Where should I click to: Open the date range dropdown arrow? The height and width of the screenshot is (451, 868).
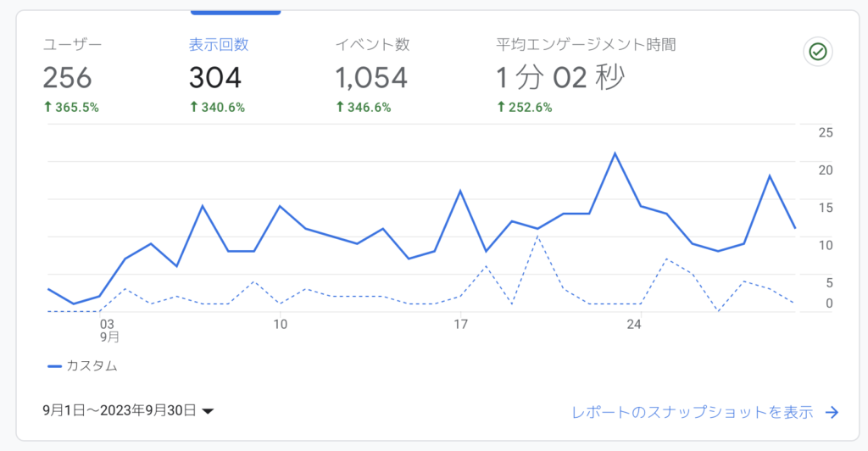pyautogui.click(x=209, y=411)
